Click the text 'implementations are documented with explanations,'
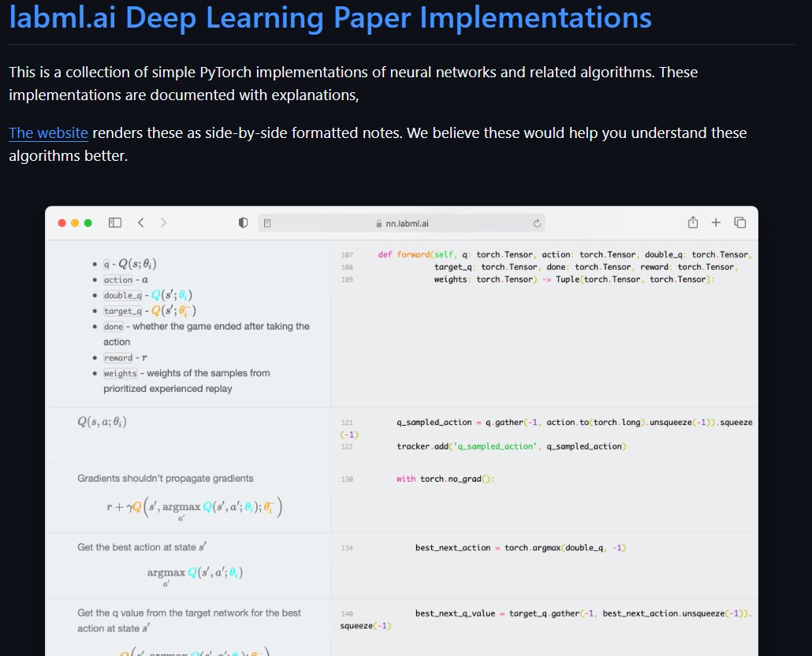The width and height of the screenshot is (812, 656). pos(184,95)
